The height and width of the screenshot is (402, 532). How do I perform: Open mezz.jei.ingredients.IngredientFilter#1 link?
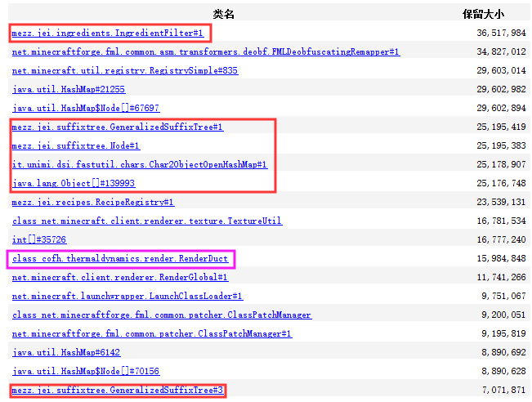tap(108, 33)
